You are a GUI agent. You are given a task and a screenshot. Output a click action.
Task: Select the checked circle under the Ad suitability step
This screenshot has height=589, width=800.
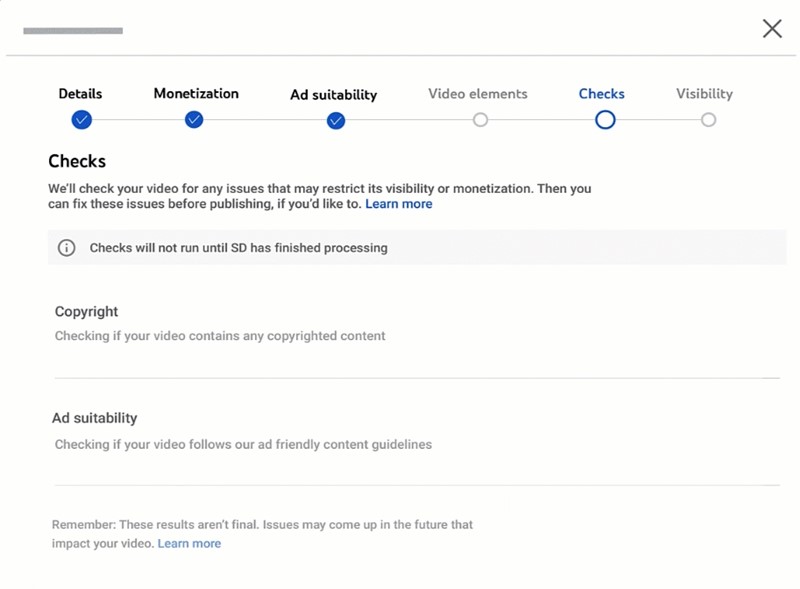pos(336,121)
